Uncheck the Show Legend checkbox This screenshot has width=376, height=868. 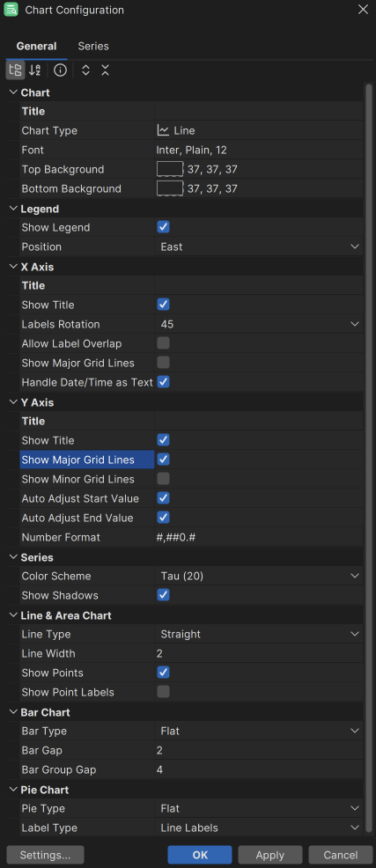(x=164, y=227)
